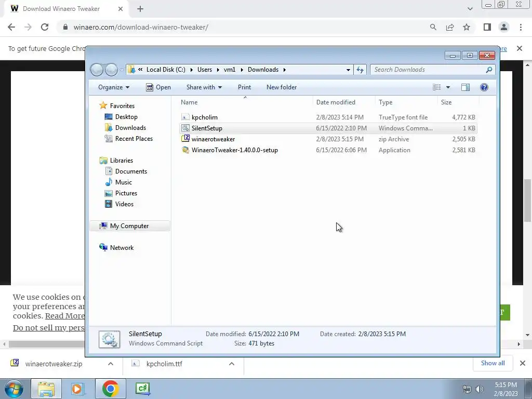The height and width of the screenshot is (399, 532).
Task: Select My Computer in the navigation pane
Action: pos(129,226)
